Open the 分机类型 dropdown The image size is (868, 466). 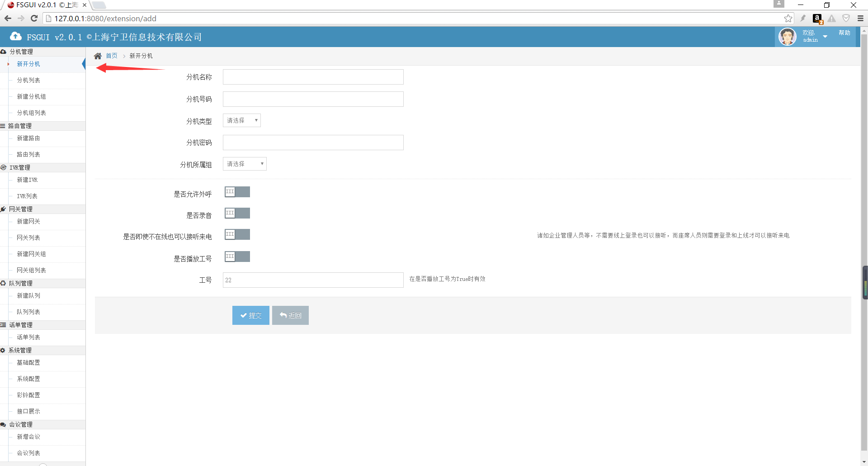[242, 120]
